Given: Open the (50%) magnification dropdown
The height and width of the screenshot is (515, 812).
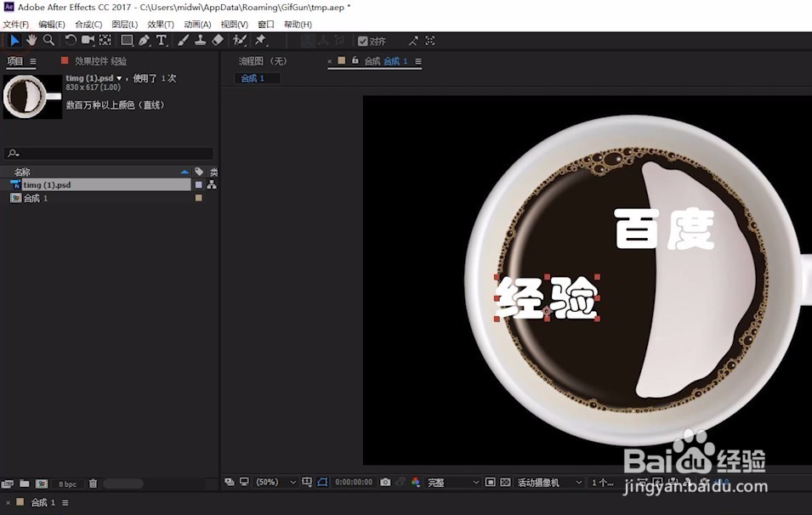Looking at the screenshot, I should coord(276,482).
